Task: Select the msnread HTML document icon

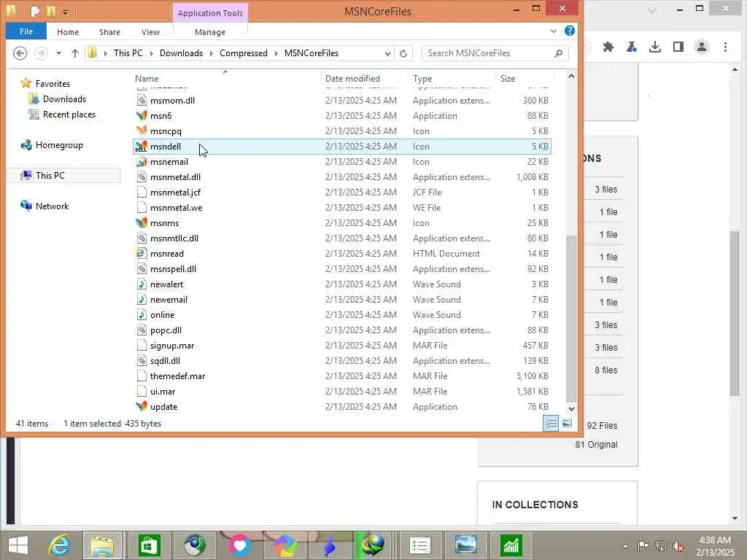Action: [x=142, y=253]
